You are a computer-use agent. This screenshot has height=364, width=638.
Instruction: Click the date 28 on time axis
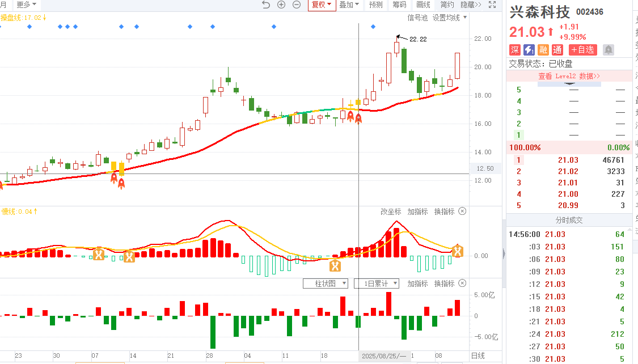coord(209,355)
